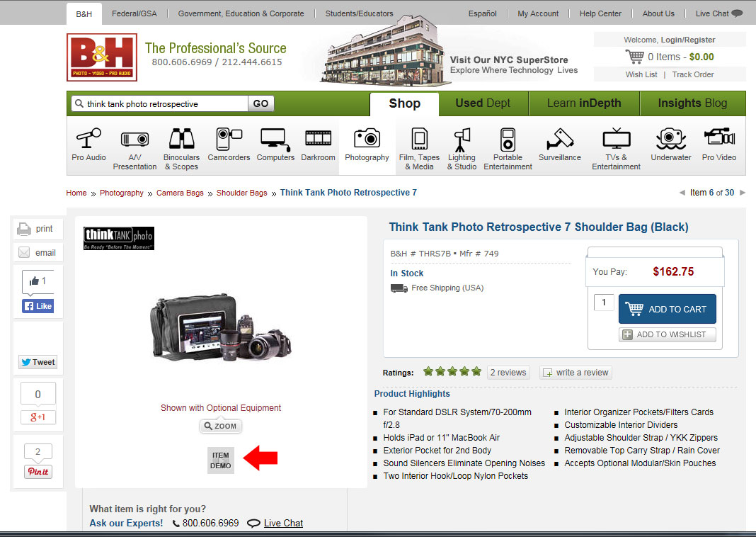Go to Photography breadcrumb
Image resolution: width=756 pixels, height=537 pixels.
[x=122, y=193]
